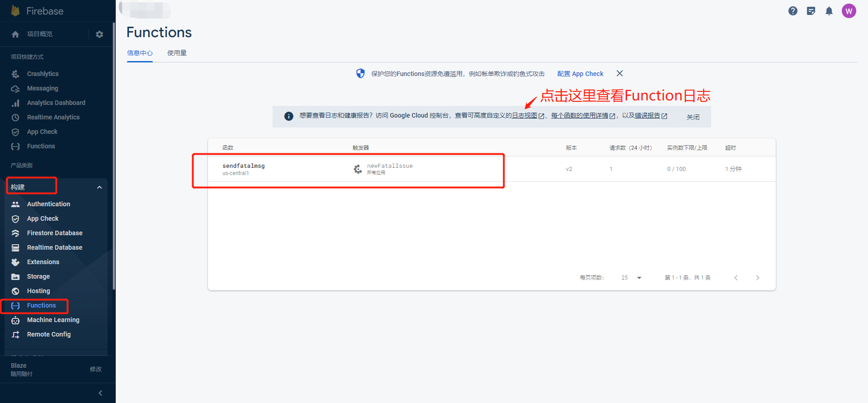Open Extensions page

tap(43, 262)
